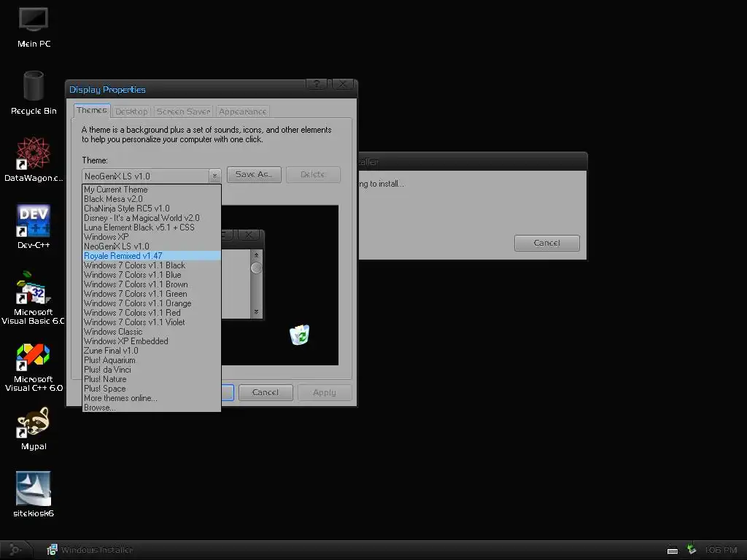Viewport: 747px width, 560px height.
Task: Choose My Current Theme from list
Action: click(x=152, y=190)
